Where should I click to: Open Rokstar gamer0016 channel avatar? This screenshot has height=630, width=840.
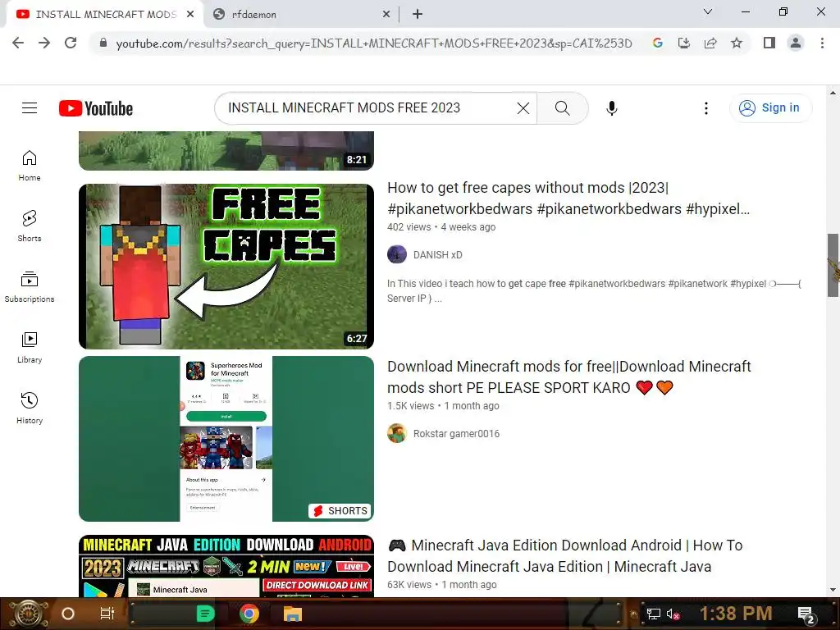point(397,433)
